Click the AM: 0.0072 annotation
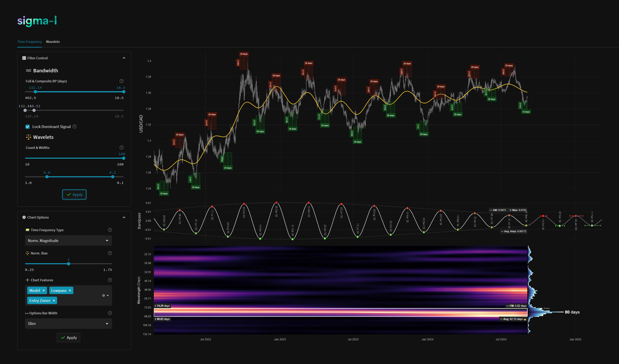 (x=498, y=210)
